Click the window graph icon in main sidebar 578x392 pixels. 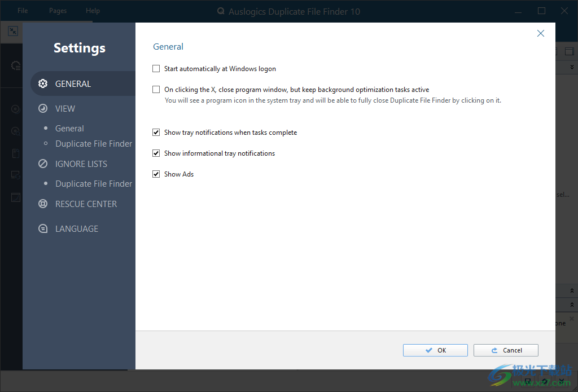[x=15, y=197]
